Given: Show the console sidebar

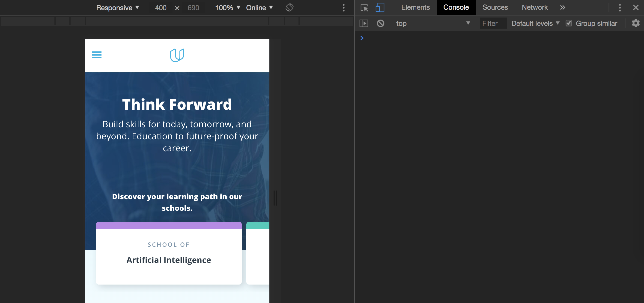Looking at the screenshot, I should (x=364, y=24).
